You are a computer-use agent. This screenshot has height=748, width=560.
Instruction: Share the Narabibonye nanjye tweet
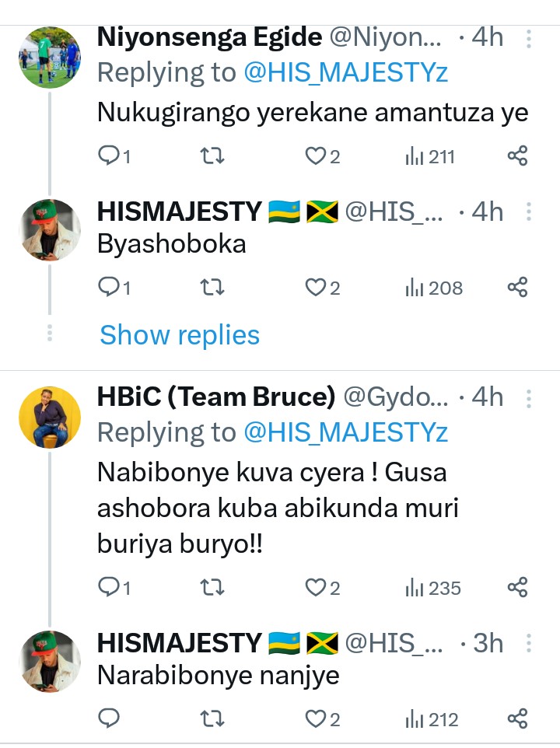coord(517,719)
